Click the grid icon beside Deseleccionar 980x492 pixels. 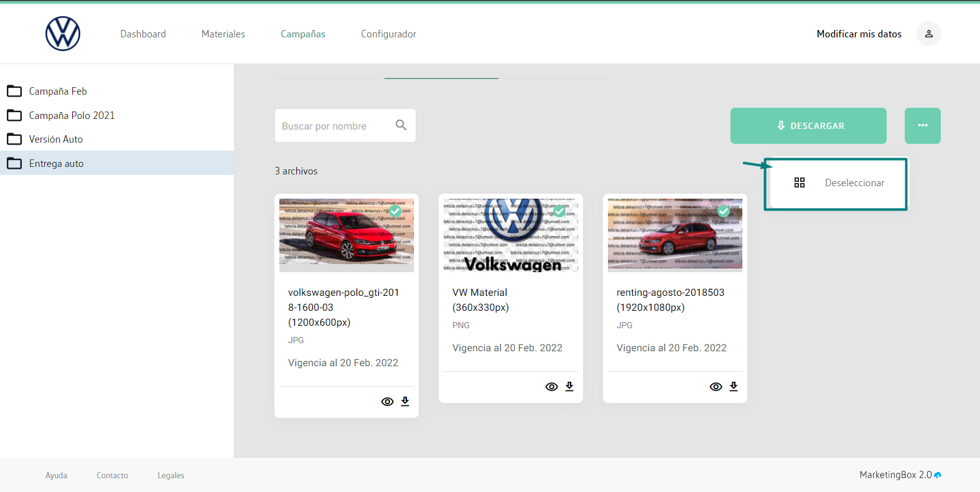[x=800, y=182]
